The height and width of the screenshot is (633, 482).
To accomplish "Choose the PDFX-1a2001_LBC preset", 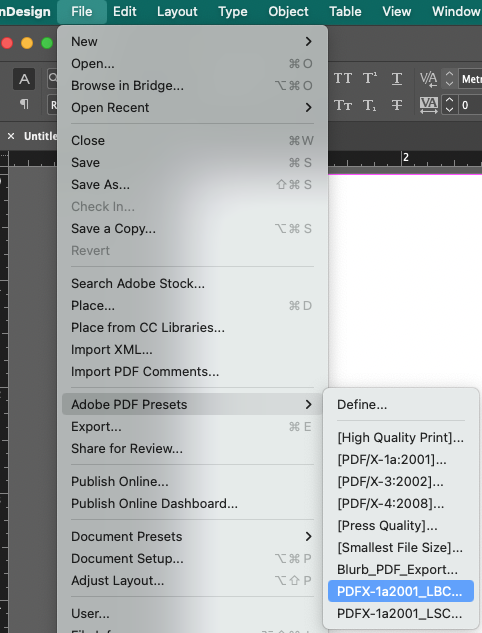I will tap(400, 591).
